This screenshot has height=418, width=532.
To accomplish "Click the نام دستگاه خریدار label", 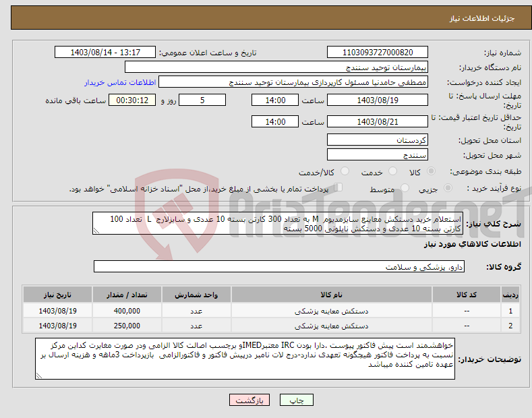I will coord(490,67).
